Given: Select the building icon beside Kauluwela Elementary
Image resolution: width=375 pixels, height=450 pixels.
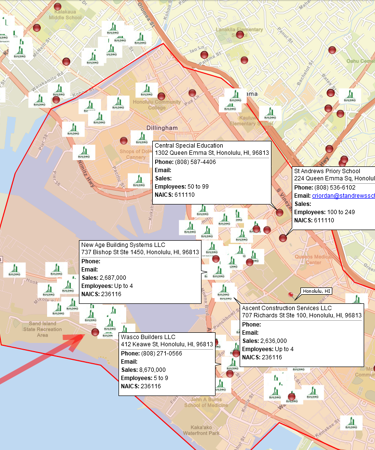Looking at the screenshot, I should (270, 113).
